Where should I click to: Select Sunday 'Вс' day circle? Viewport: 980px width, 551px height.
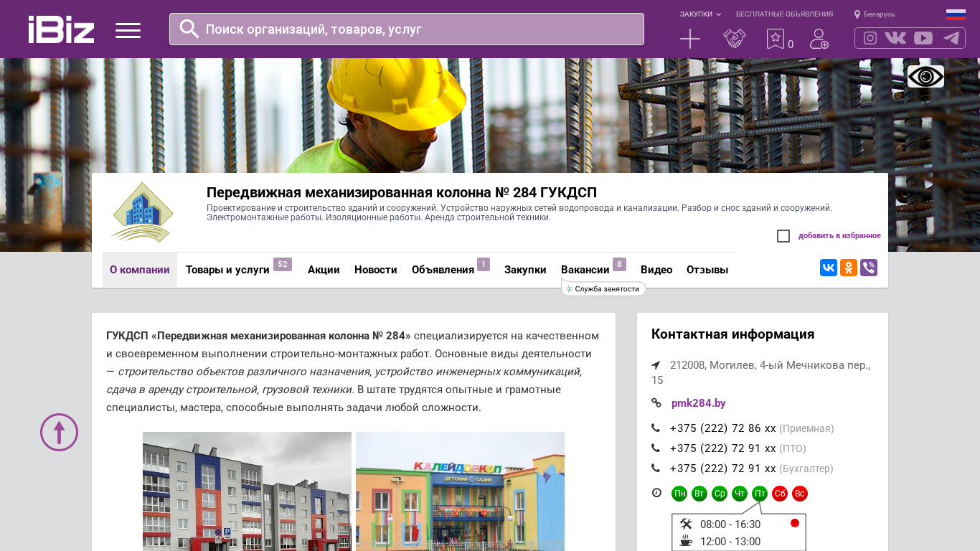point(800,494)
